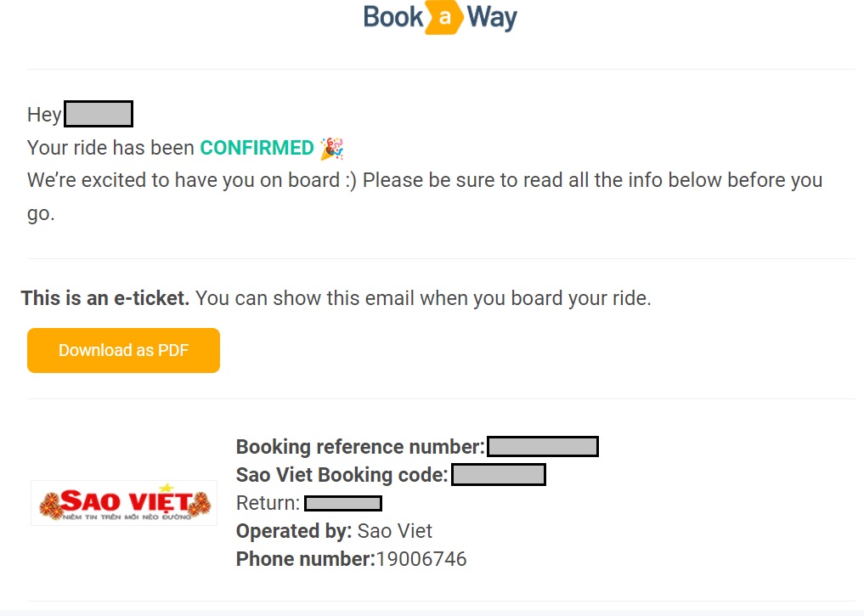This screenshot has width=864, height=616.
Task: Select the redacted Return date value
Action: [x=343, y=503]
